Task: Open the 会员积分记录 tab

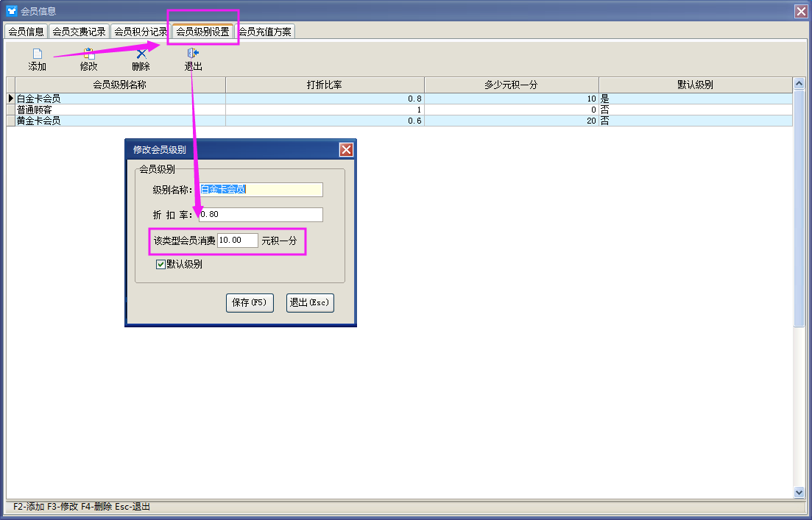Action: tap(140, 32)
